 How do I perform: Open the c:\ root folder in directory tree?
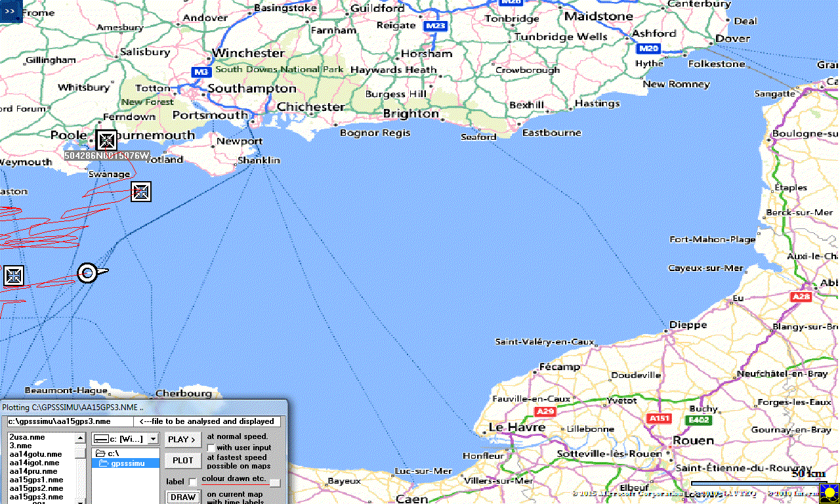pos(113,453)
